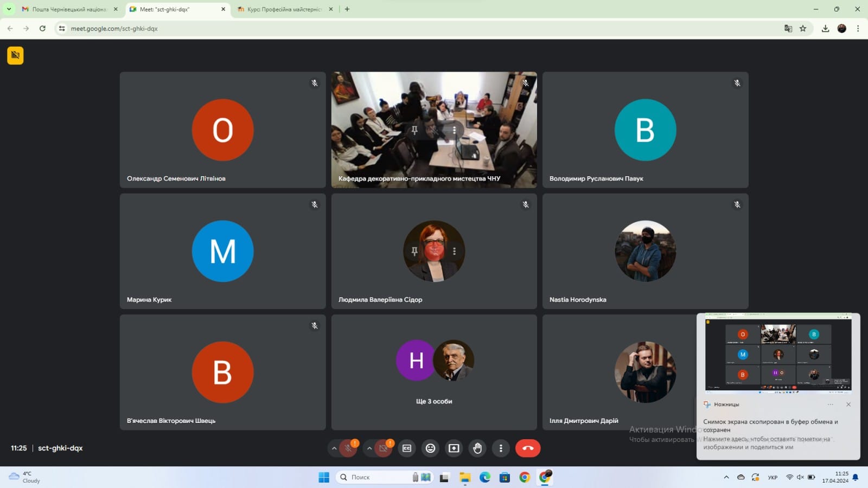This screenshot has width=868, height=488.
Task: Toggle the camera off button
Action: (383, 448)
